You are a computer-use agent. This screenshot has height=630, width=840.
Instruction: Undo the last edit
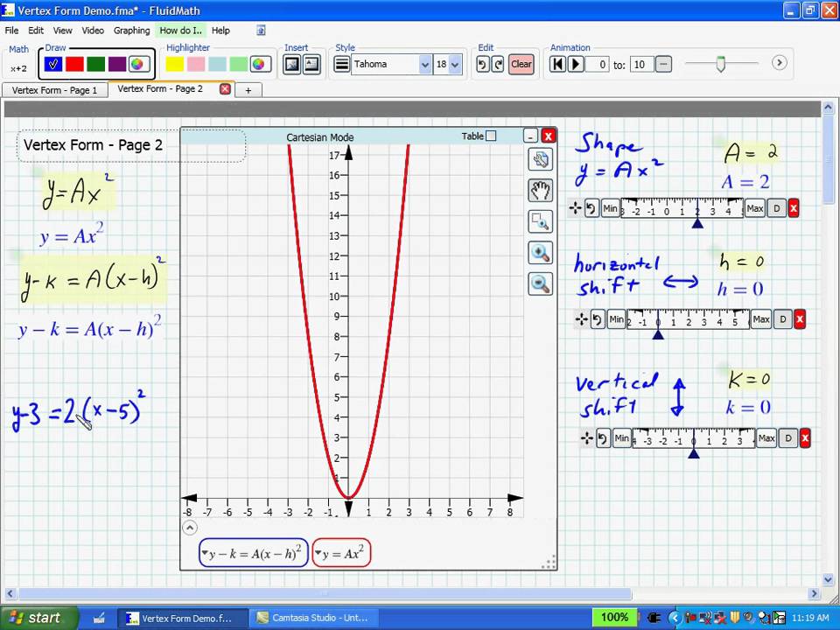[x=483, y=64]
